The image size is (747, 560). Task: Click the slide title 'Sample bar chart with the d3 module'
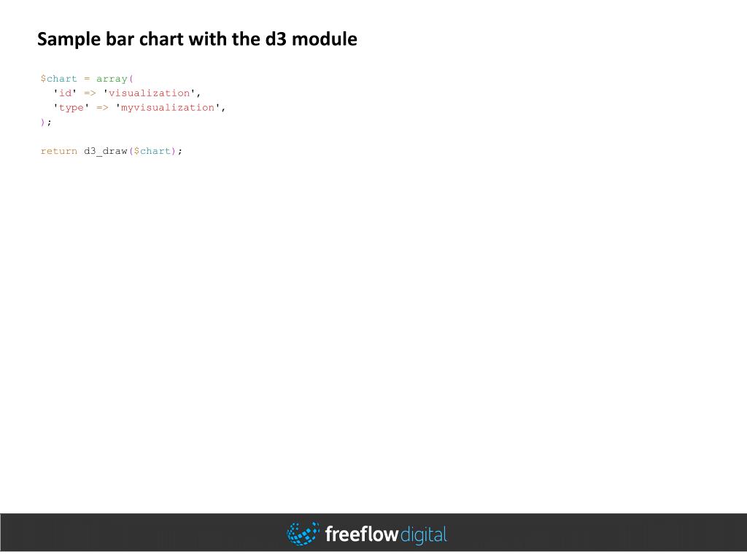[x=197, y=39]
